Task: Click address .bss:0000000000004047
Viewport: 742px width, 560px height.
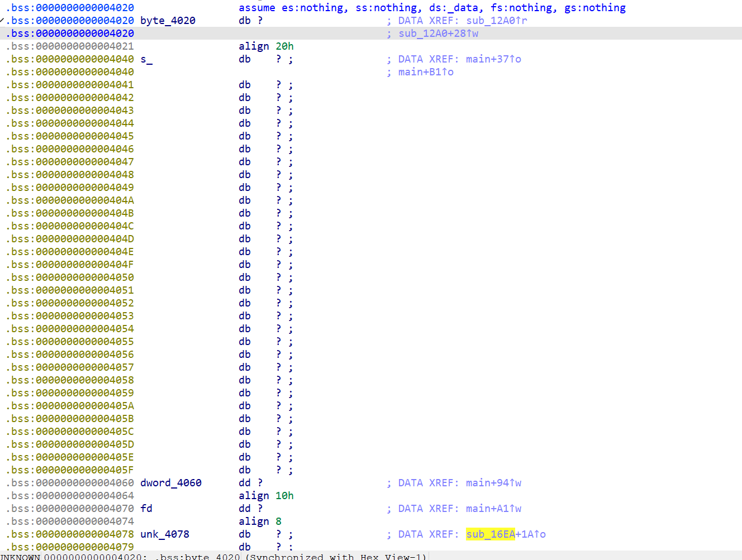Action: coord(70,162)
